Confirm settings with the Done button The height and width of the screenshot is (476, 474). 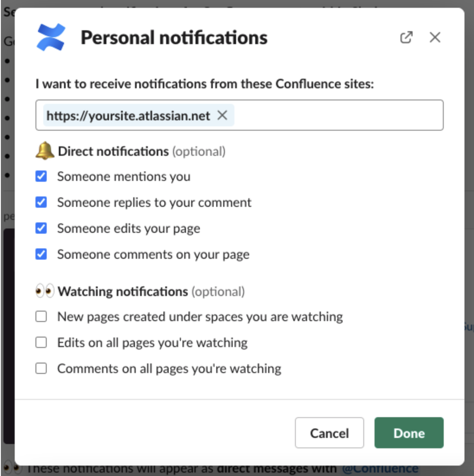click(x=409, y=433)
